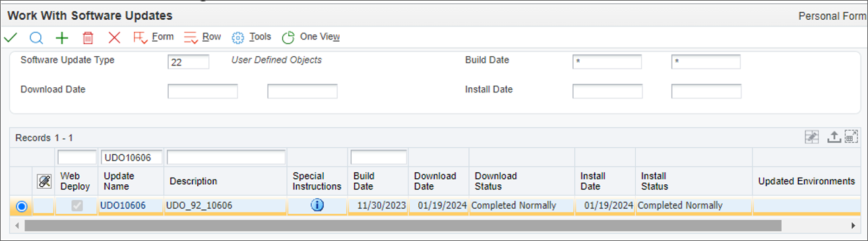Image resolution: width=868 pixels, height=241 pixels.
Task: Click the green Add plus icon
Action: tap(62, 38)
